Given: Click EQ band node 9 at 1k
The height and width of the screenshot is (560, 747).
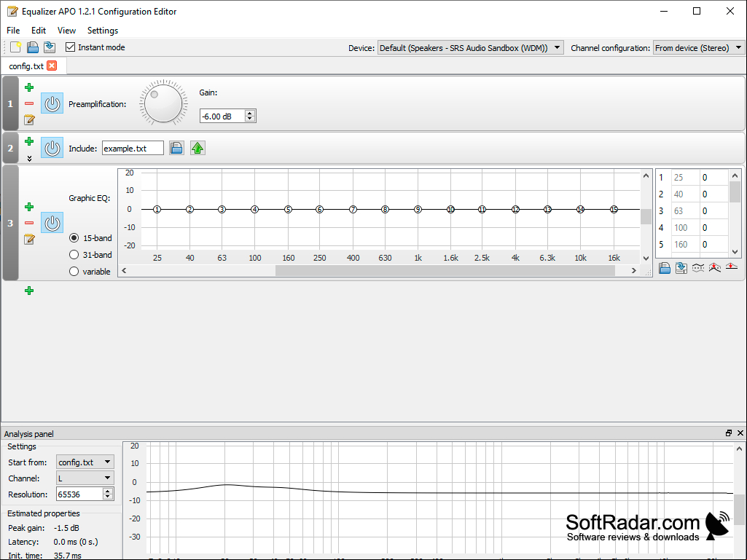Looking at the screenshot, I should tap(418, 209).
